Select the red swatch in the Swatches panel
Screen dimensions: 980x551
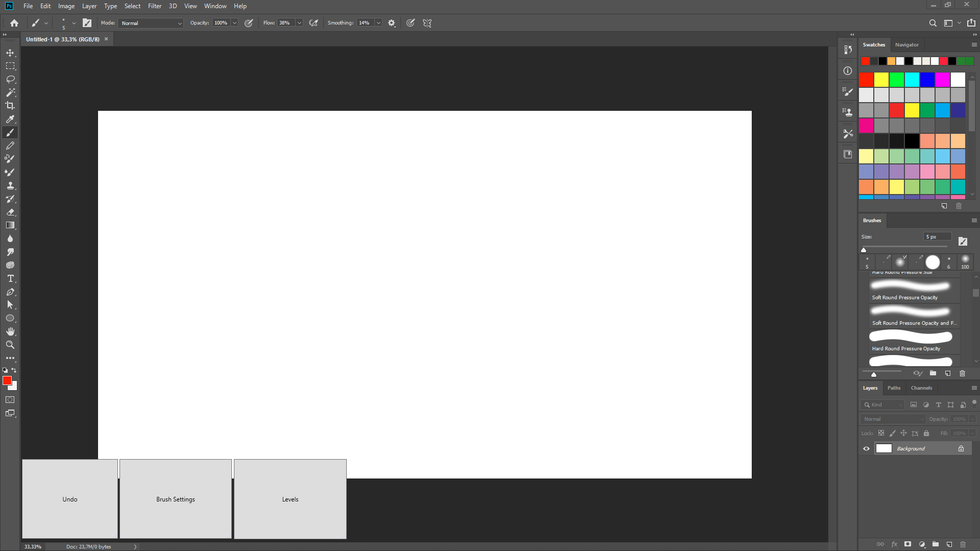pos(866,80)
